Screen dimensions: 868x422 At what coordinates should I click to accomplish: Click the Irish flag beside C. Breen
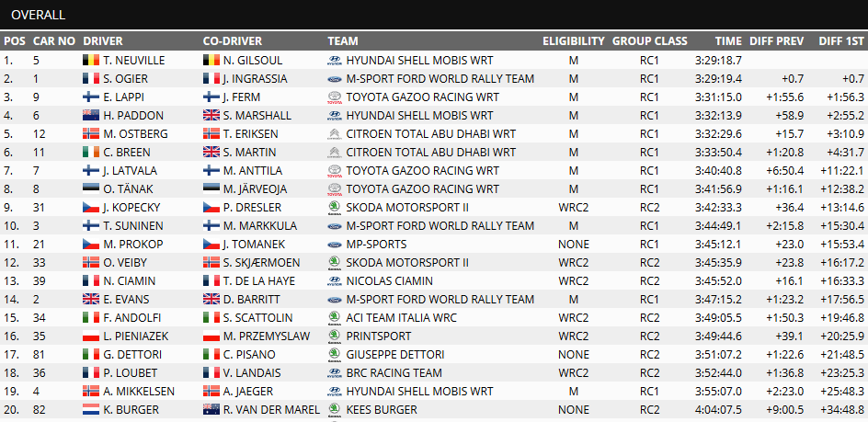click(x=91, y=153)
